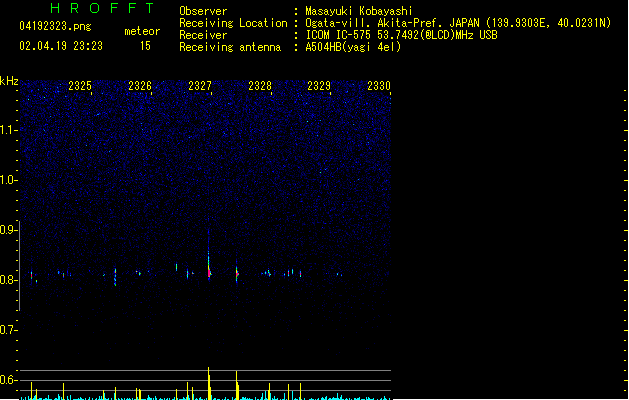Click the tall meteor echo near 2327
The height and width of the screenshot is (400, 629).
tap(209, 257)
